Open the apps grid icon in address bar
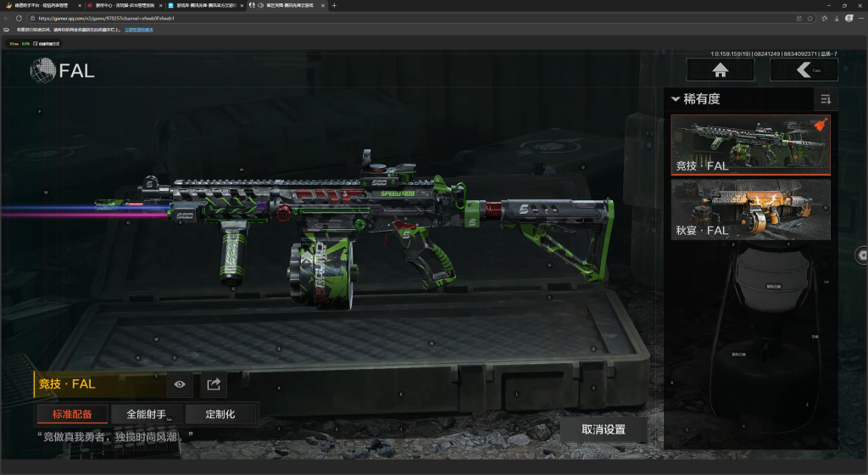The width and height of the screenshot is (868, 475). click(x=798, y=19)
